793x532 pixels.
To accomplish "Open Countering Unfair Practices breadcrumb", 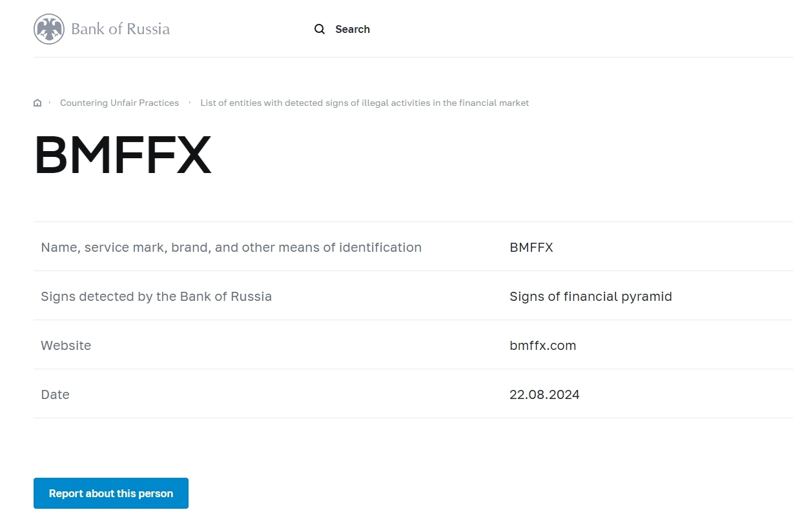I will point(119,103).
